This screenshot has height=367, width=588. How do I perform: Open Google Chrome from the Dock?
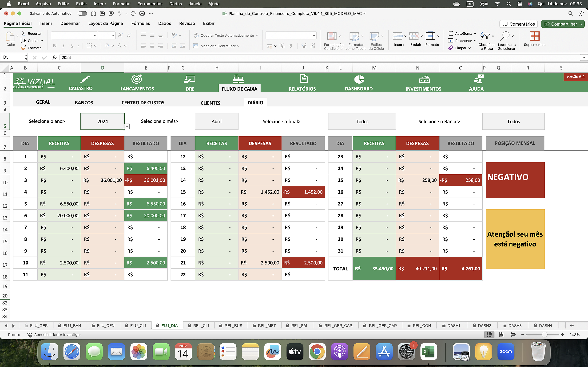tap(317, 352)
